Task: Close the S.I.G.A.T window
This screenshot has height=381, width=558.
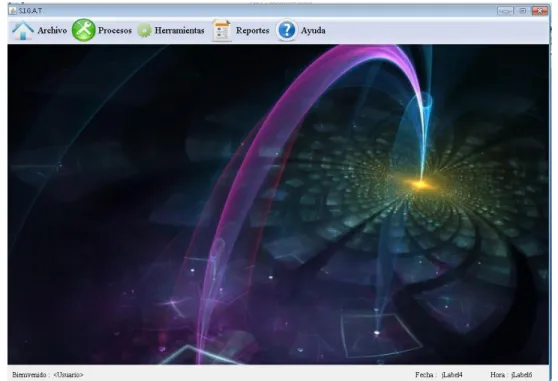Action: tap(540, 11)
